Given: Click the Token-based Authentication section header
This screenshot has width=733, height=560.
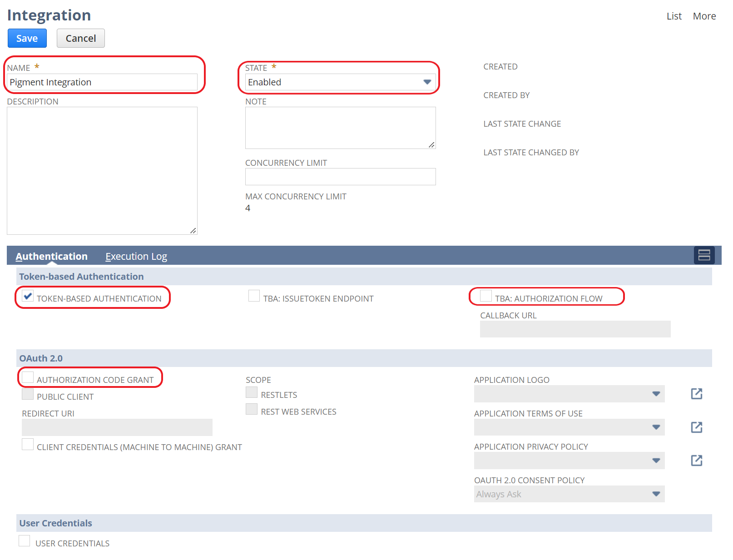Looking at the screenshot, I should click(x=364, y=277).
